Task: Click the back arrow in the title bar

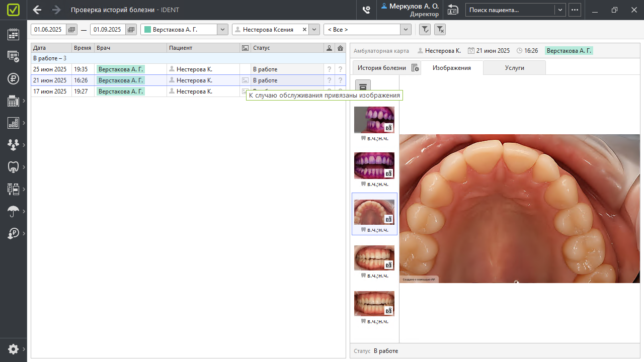Action: pyautogui.click(x=37, y=10)
